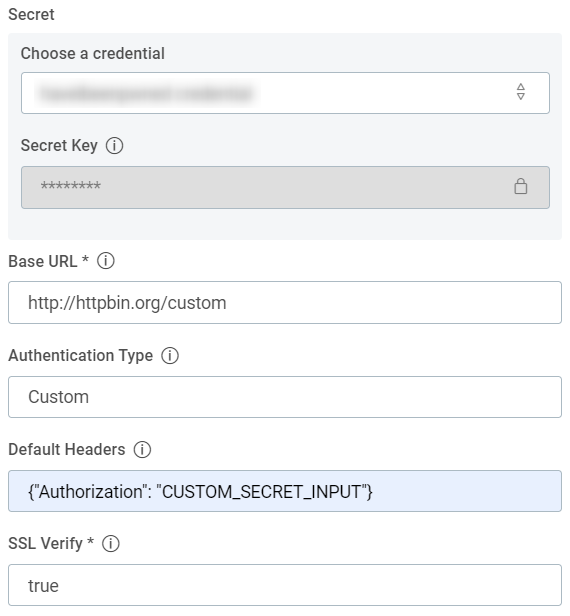The image size is (570, 616).
Task: Show info tooltip for Base URL
Action: click(106, 261)
